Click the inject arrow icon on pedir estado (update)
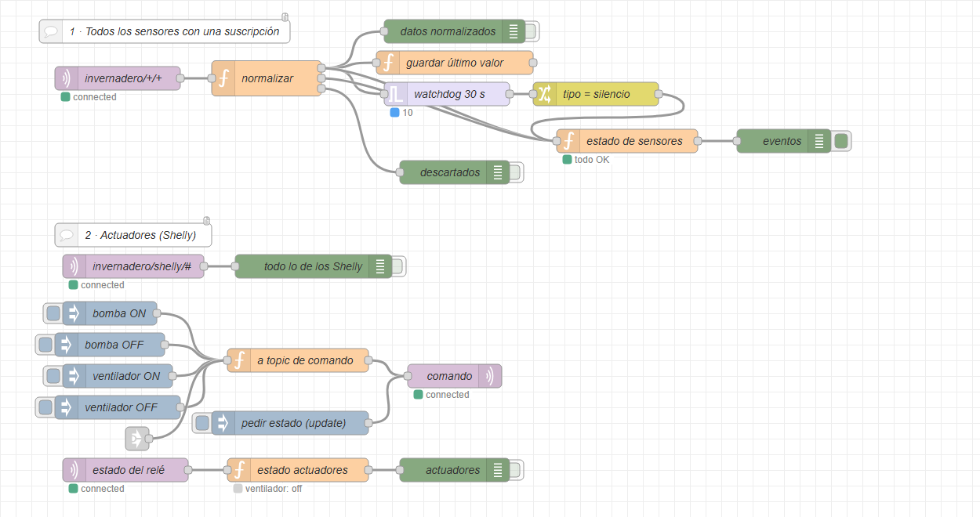The image size is (980, 517). click(223, 423)
